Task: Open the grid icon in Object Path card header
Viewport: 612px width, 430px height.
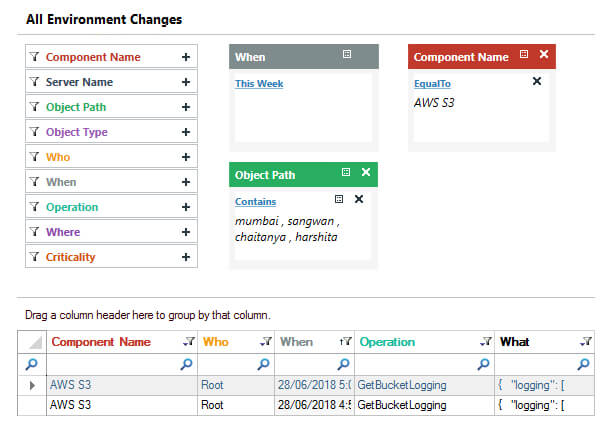Action: 346,172
